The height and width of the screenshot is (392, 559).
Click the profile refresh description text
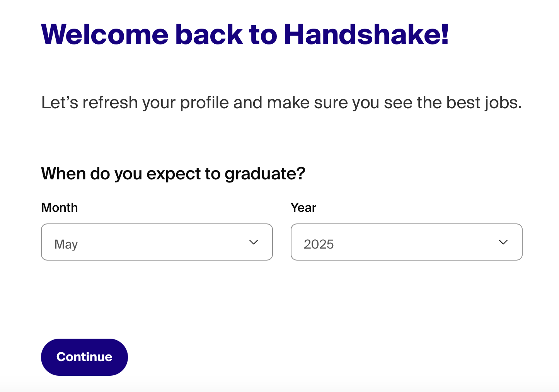[281, 102]
